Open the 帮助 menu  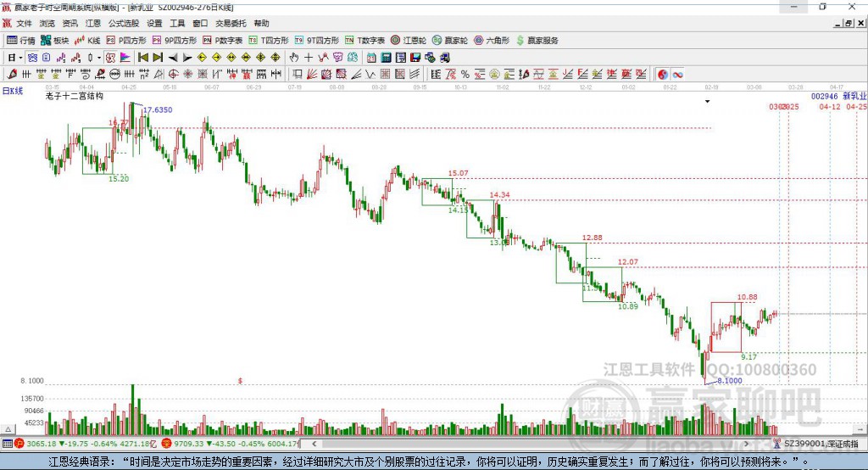[x=261, y=23]
